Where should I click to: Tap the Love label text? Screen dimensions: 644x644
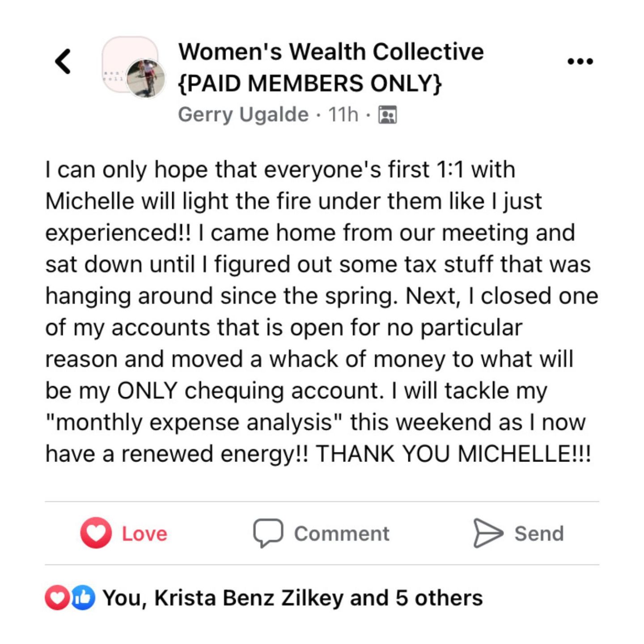click(x=144, y=534)
